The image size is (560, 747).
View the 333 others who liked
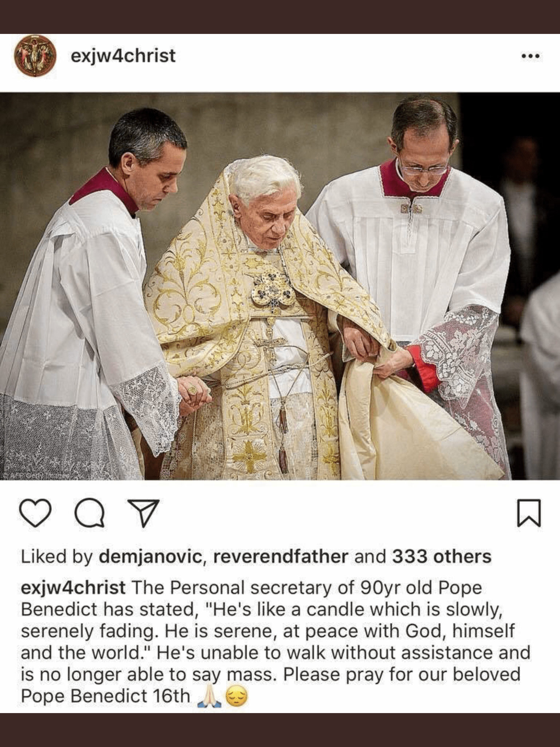pyautogui.click(x=442, y=557)
